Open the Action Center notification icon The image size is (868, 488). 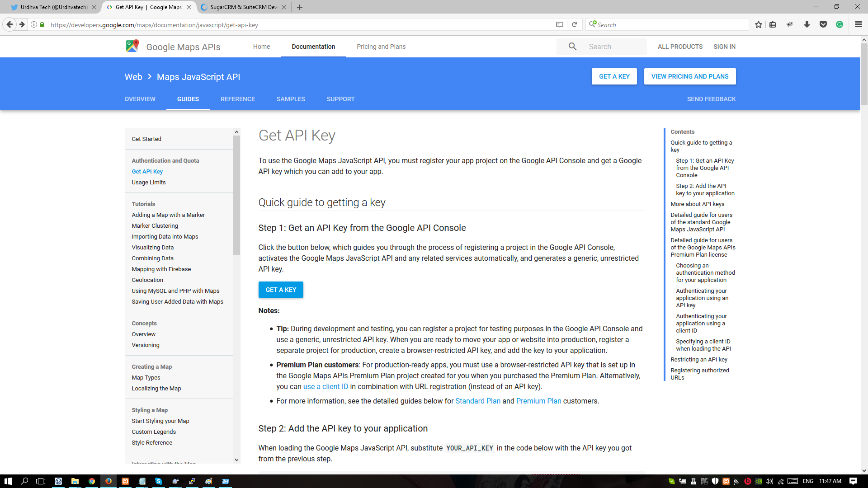click(x=853, y=481)
